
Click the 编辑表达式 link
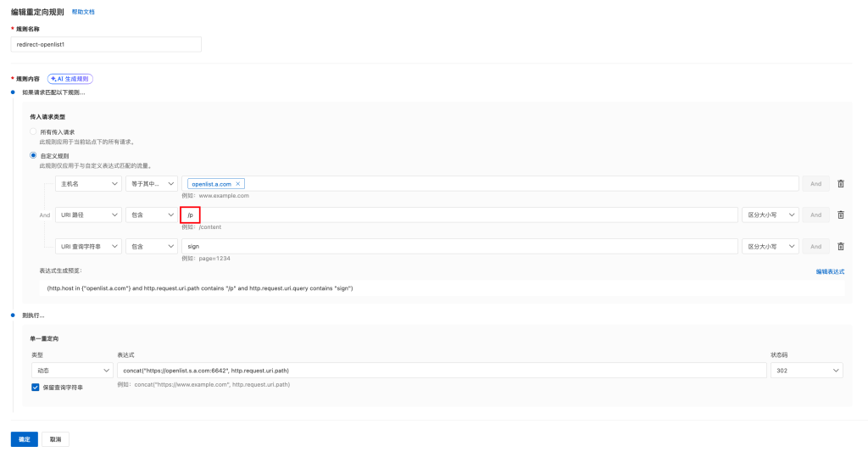830,271
